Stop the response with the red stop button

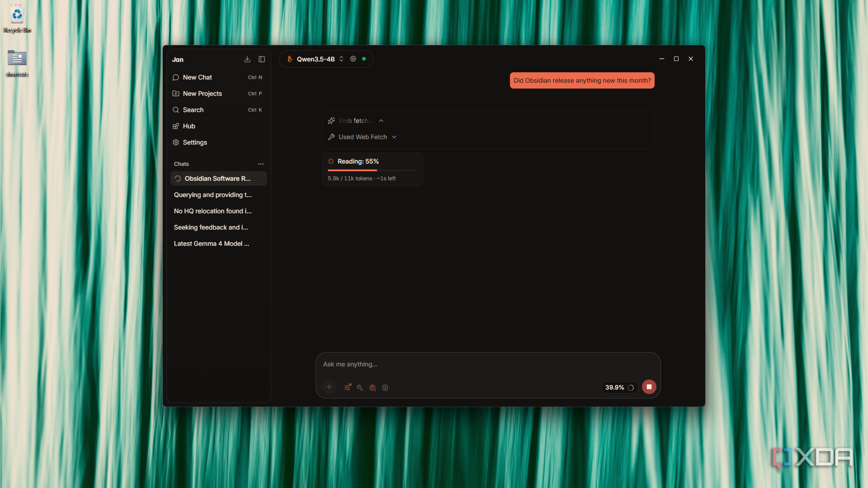click(x=649, y=387)
